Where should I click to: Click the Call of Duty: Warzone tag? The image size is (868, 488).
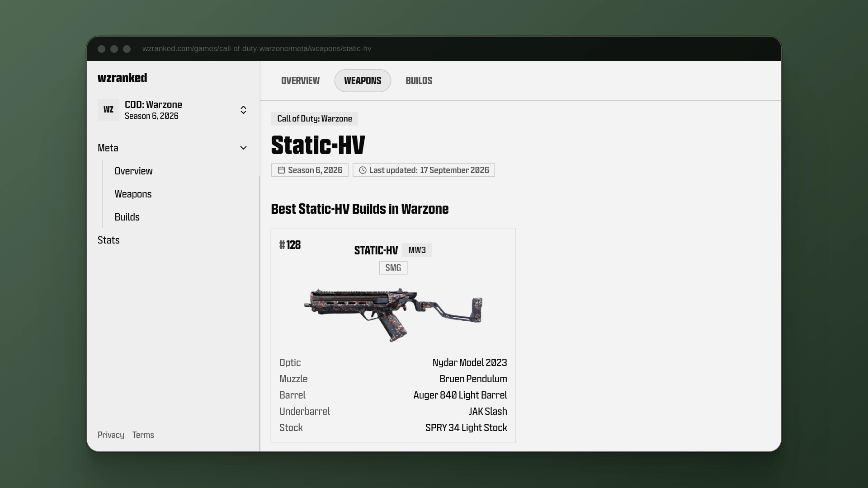tap(315, 118)
